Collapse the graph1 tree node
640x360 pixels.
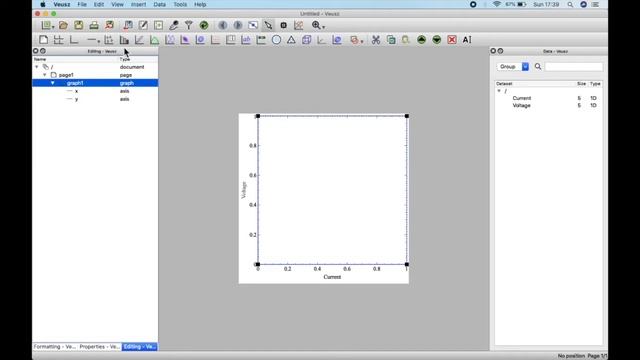52,83
